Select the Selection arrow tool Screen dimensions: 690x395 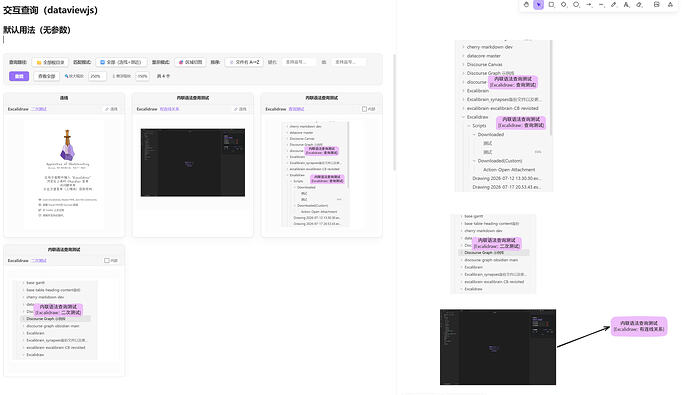point(538,4)
